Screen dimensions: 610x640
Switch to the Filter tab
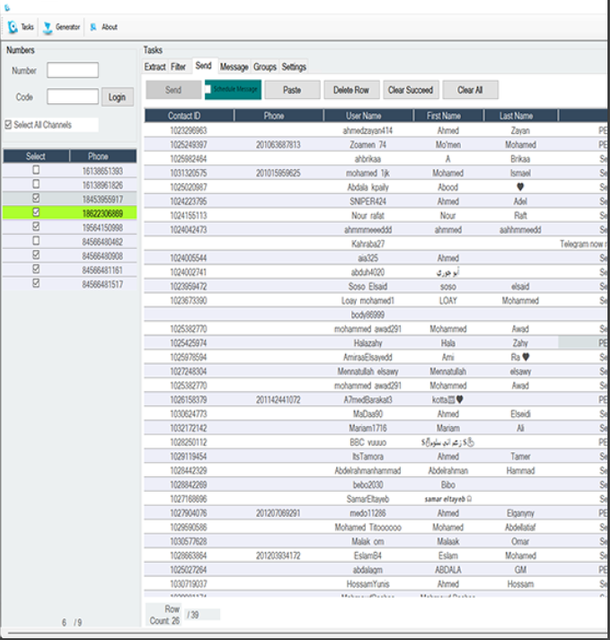tap(178, 67)
